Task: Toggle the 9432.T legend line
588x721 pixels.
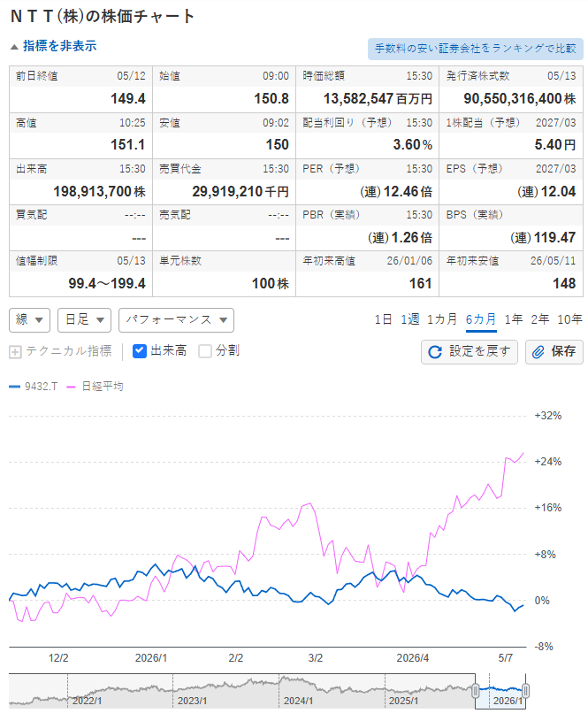Action: click(33, 387)
